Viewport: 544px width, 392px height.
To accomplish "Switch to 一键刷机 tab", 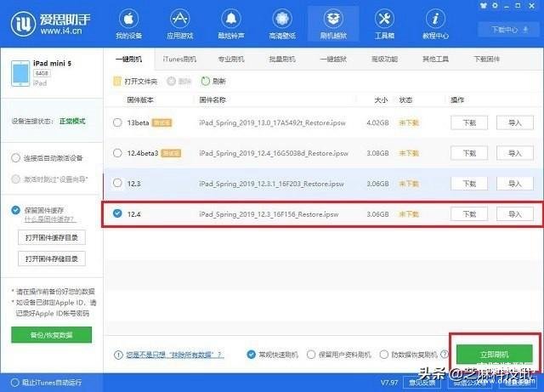I will (x=128, y=60).
